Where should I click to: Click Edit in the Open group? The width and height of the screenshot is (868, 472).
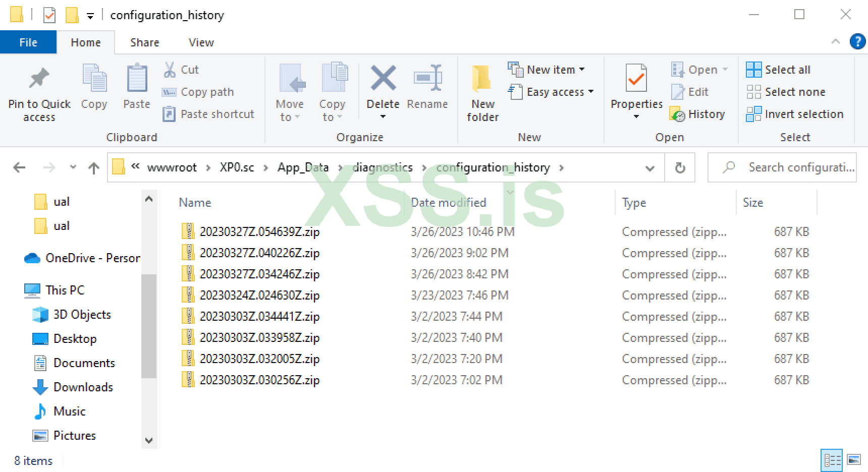tap(690, 92)
